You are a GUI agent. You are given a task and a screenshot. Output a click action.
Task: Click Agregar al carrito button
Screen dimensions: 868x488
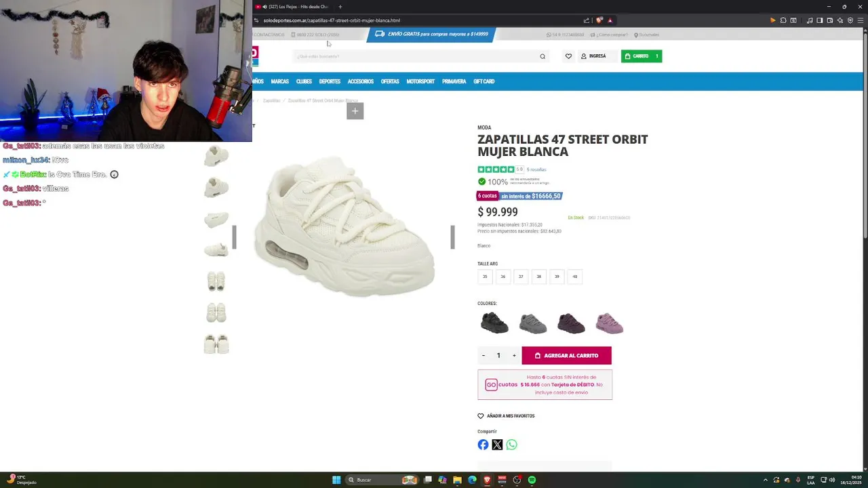566,355
